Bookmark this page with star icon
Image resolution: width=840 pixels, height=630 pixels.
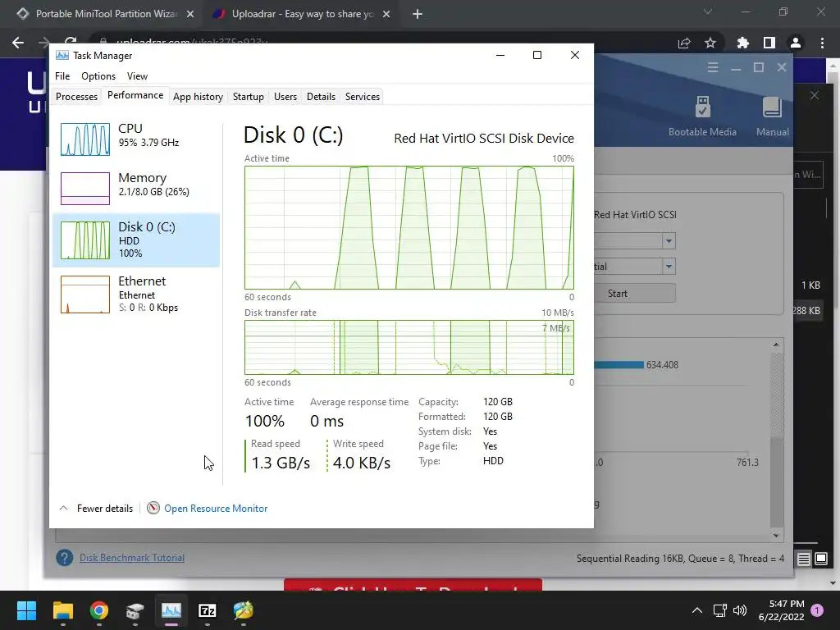pyautogui.click(x=710, y=43)
